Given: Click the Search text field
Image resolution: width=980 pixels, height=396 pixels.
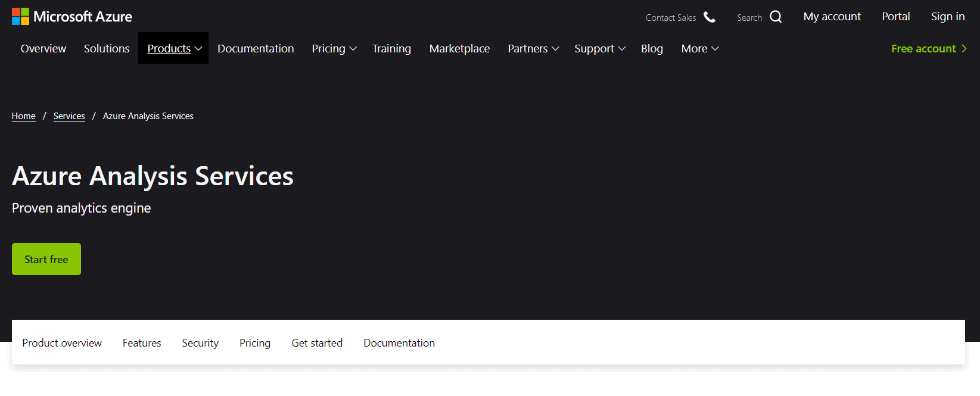Looking at the screenshot, I should (x=749, y=18).
